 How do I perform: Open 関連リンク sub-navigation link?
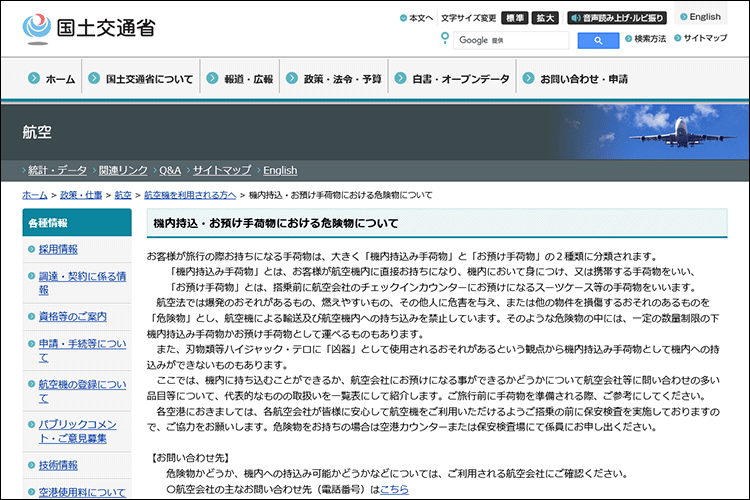click(123, 170)
